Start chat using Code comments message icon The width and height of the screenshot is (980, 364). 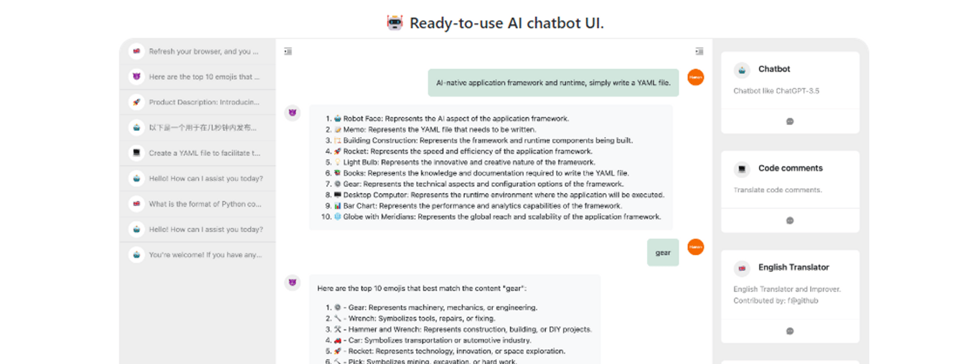790,220
